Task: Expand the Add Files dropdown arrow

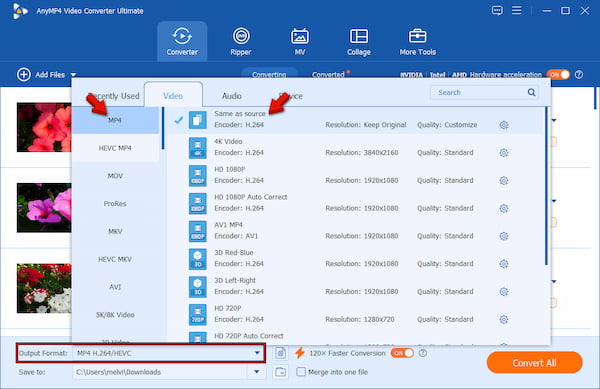Action: click(73, 75)
